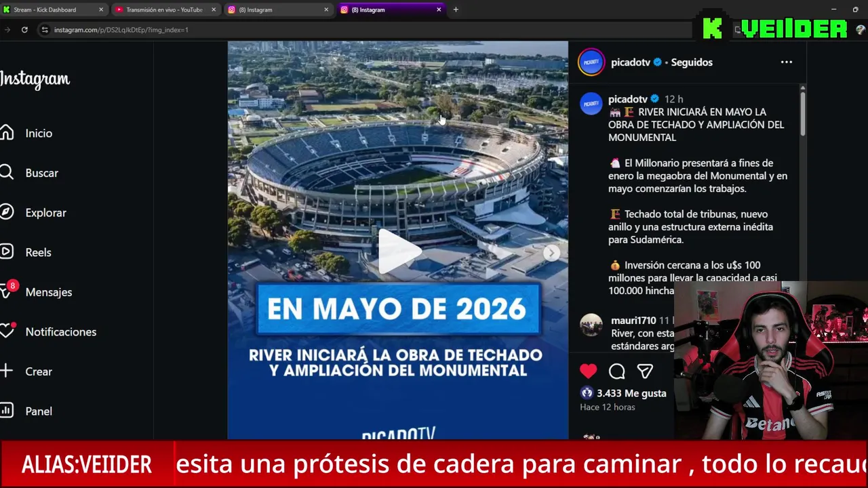Click the comment bubble icon
This screenshot has width=868, height=488.
(616, 371)
